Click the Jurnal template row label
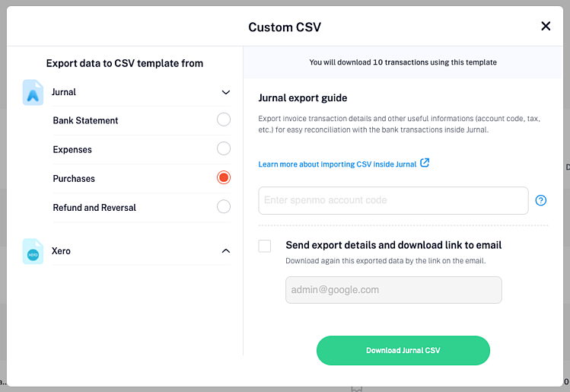Viewport: 570px width, 392px height. click(64, 92)
